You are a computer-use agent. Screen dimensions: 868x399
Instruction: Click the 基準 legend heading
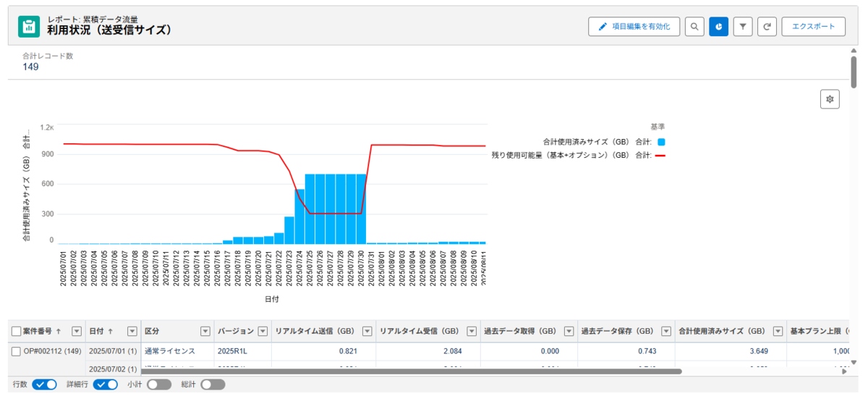[658, 127]
